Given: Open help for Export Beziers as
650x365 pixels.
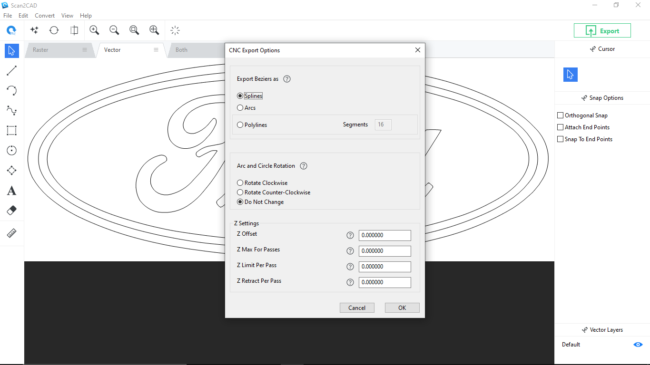Looking at the screenshot, I should pyautogui.click(x=287, y=79).
